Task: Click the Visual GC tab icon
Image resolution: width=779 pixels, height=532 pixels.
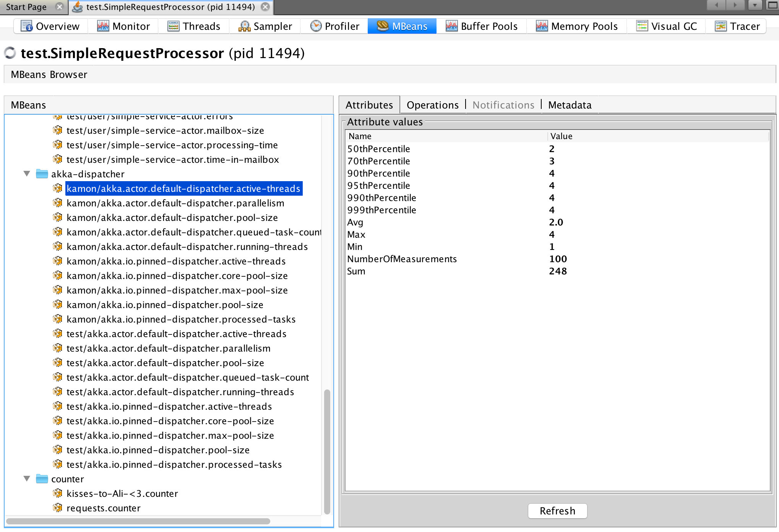Action: coord(642,26)
